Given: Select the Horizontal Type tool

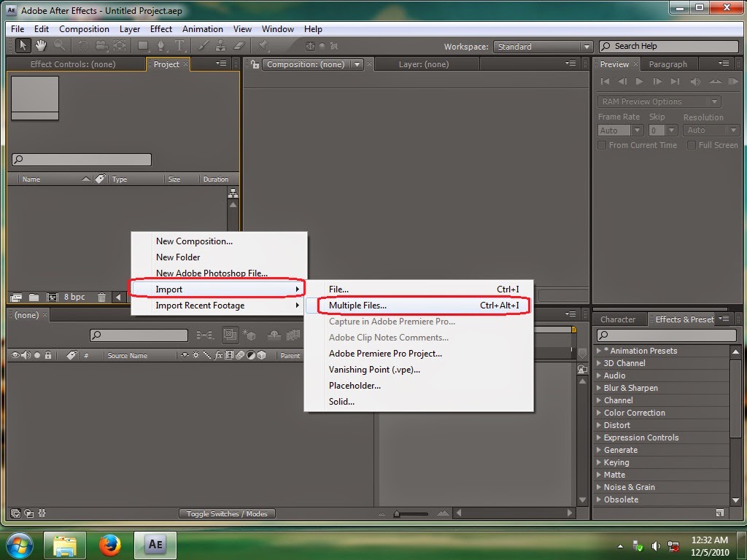Looking at the screenshot, I should pos(179,46).
